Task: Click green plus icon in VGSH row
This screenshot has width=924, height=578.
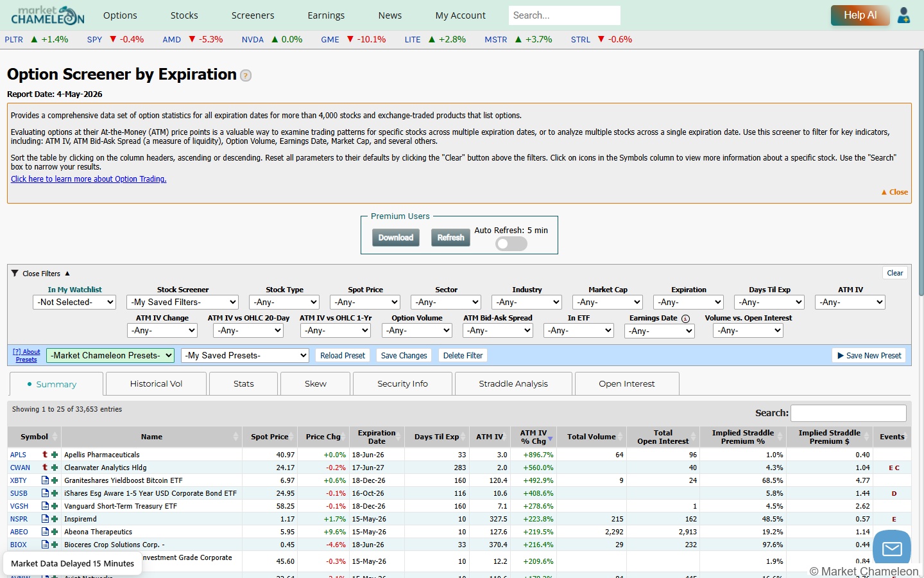Action: [55, 506]
